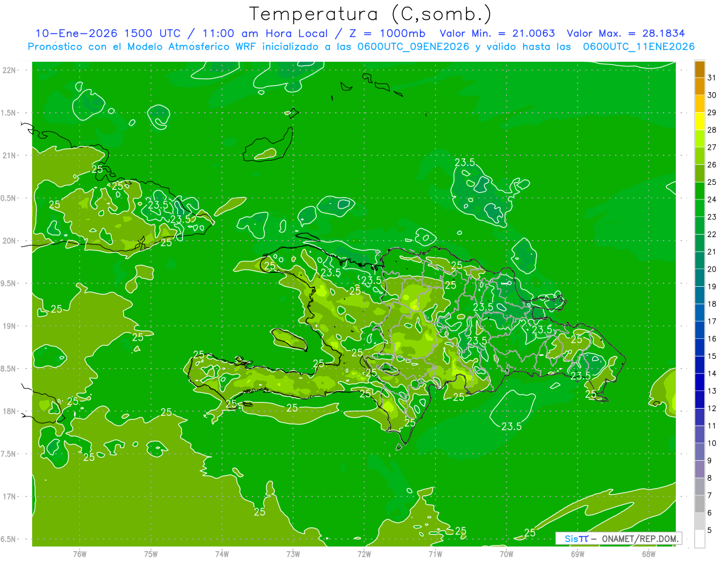Click the 'Valor Min. = 21.0063' value
The image size is (728, 562).
497,34
